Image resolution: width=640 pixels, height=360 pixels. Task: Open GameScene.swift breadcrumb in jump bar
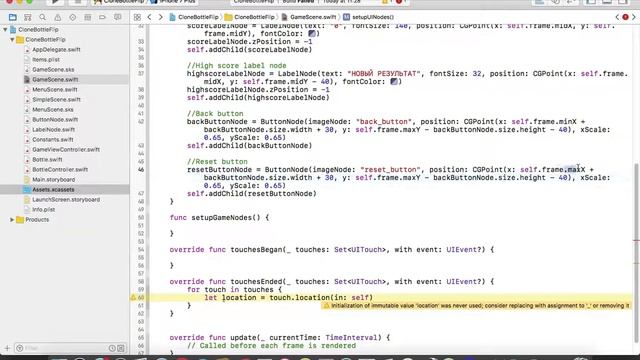coord(309,17)
